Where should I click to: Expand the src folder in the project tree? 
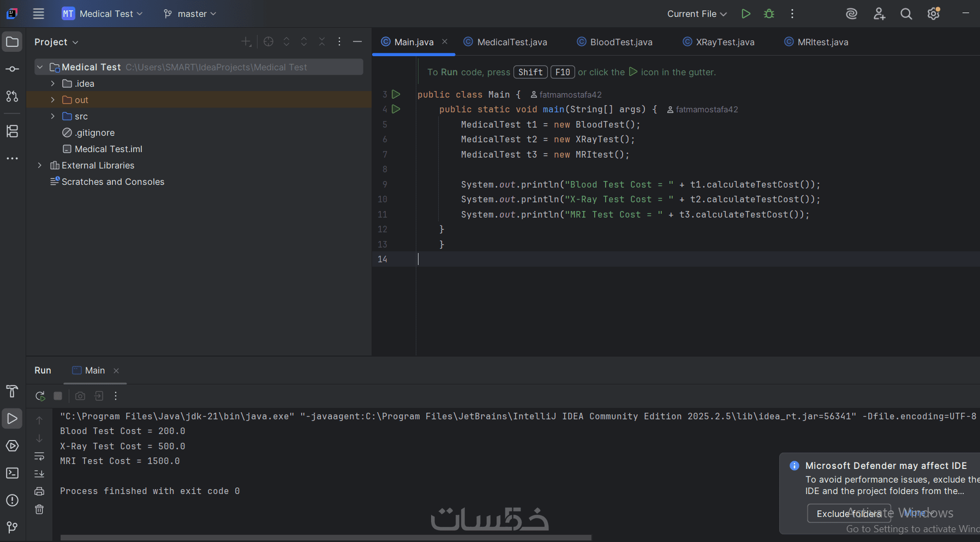pos(52,116)
